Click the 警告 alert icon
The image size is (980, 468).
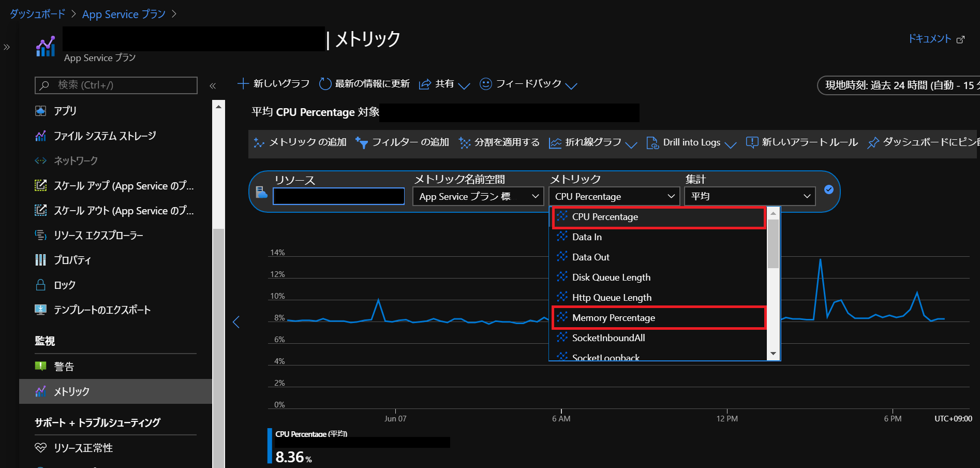coord(40,366)
